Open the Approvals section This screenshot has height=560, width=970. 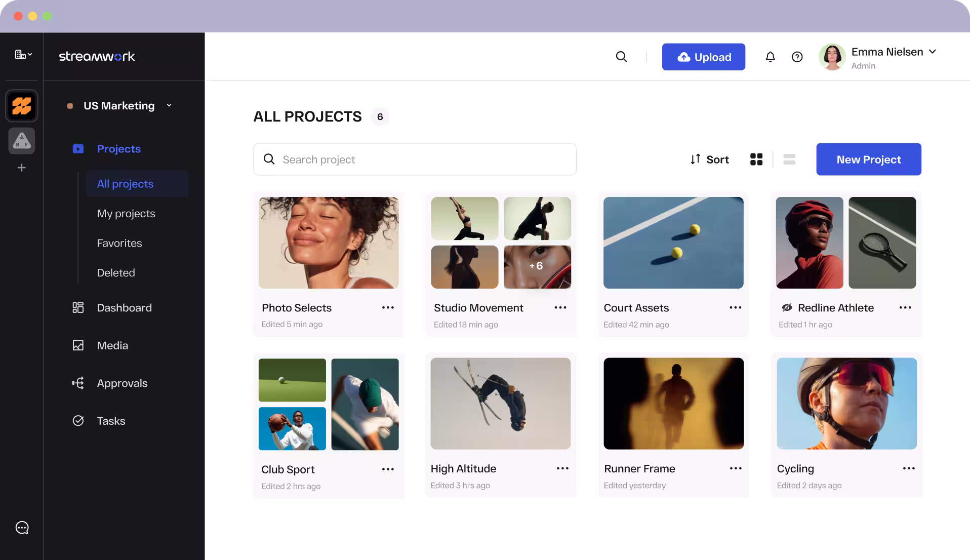coord(122,383)
